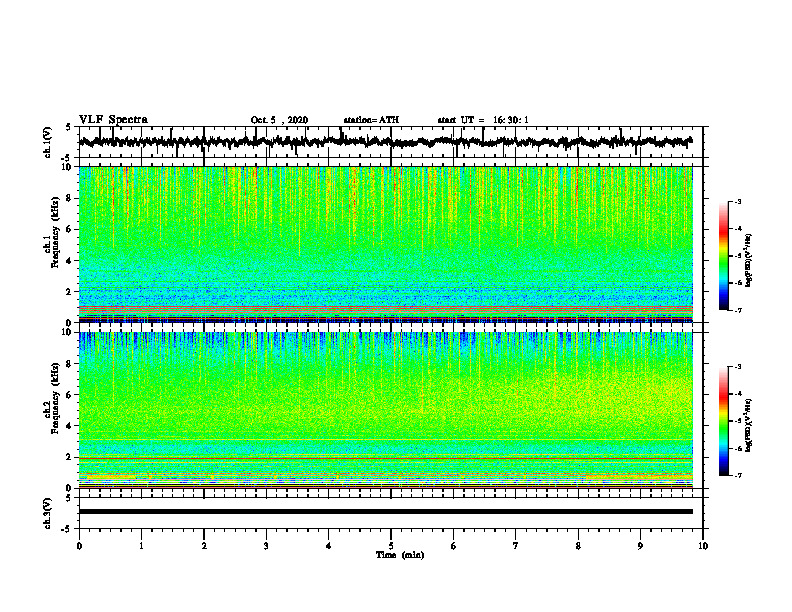This screenshot has height=612, width=792.
Task: Click the "station=ATH" label
Action: (371, 120)
